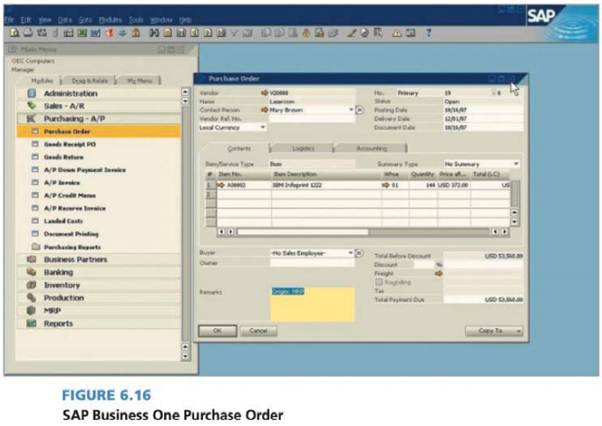Open the Local Currency dropdown
Screen dimensions: 602x426
pyautogui.click(x=263, y=127)
